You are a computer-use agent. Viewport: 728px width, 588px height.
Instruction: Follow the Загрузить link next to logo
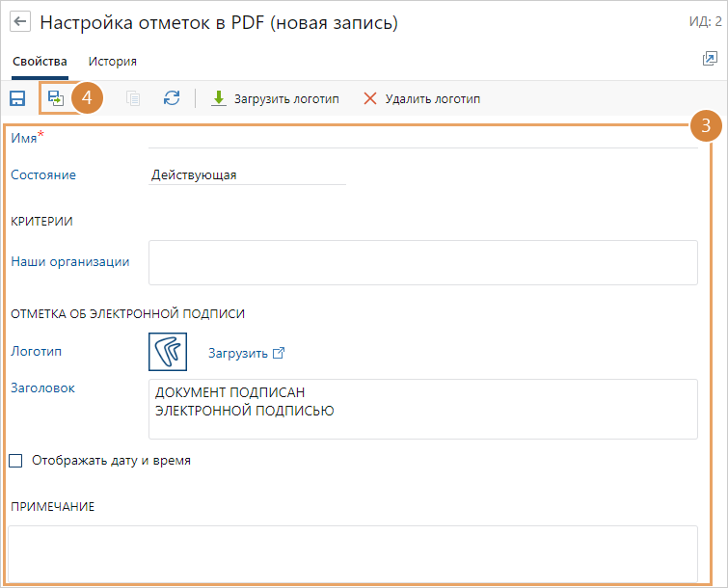(x=238, y=353)
